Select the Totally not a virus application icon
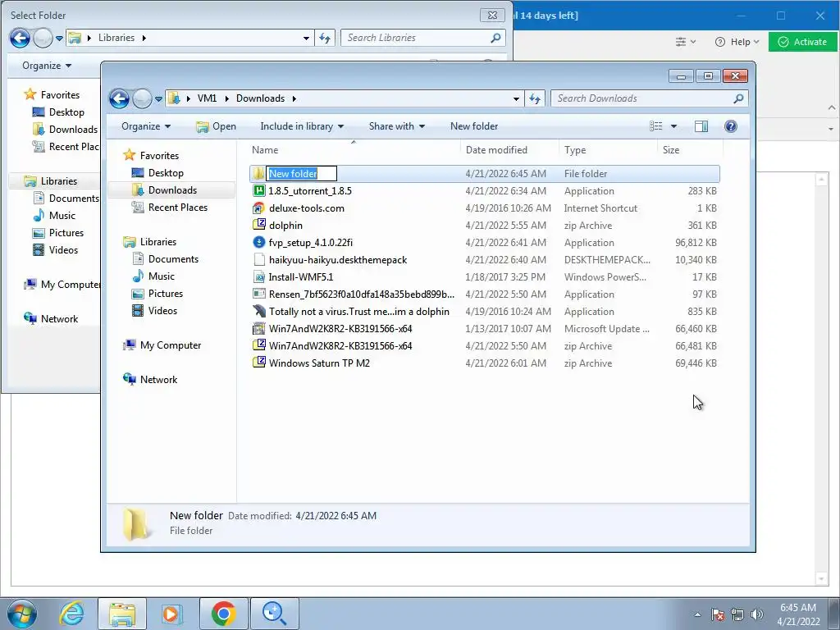Screen dimensions: 840x630 click(x=259, y=311)
